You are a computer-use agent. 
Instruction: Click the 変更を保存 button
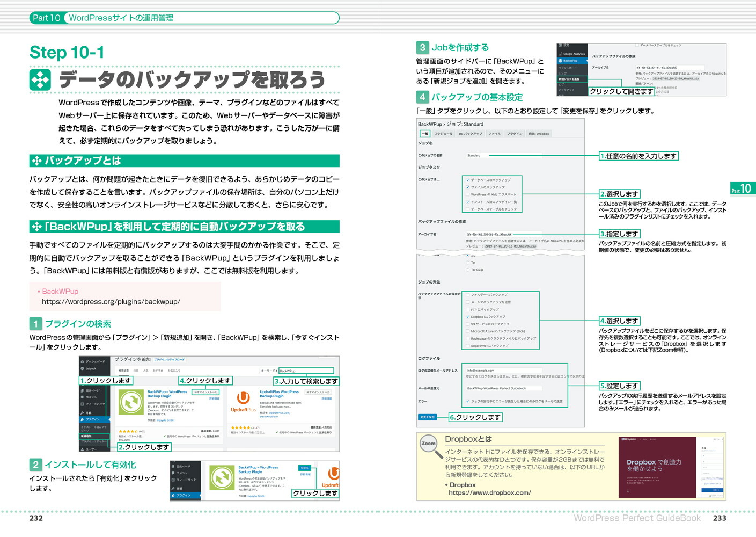coord(427,417)
